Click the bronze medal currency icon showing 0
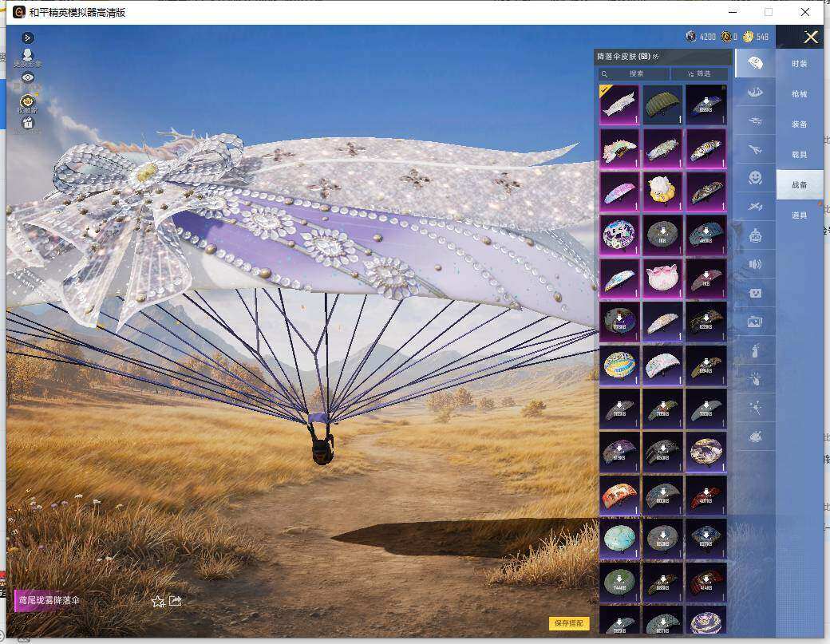This screenshot has height=644, width=830. click(725, 37)
